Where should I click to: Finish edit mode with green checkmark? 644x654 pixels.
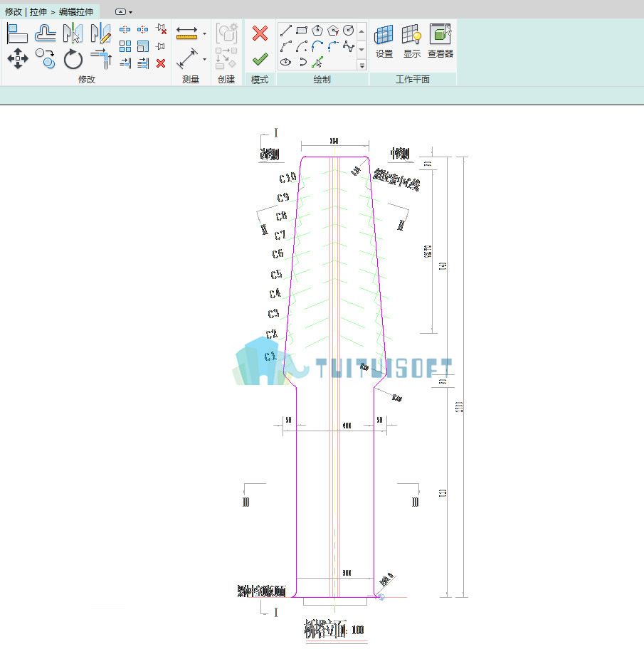coord(260,59)
